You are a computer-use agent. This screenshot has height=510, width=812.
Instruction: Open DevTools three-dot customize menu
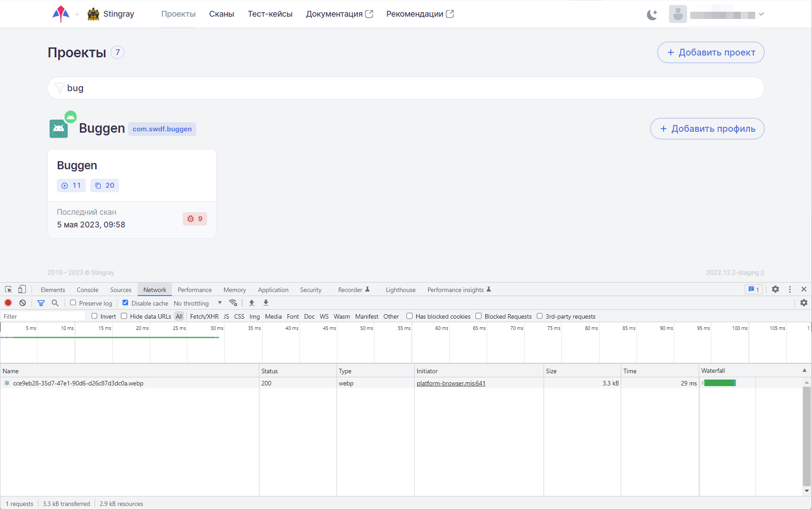(789, 289)
